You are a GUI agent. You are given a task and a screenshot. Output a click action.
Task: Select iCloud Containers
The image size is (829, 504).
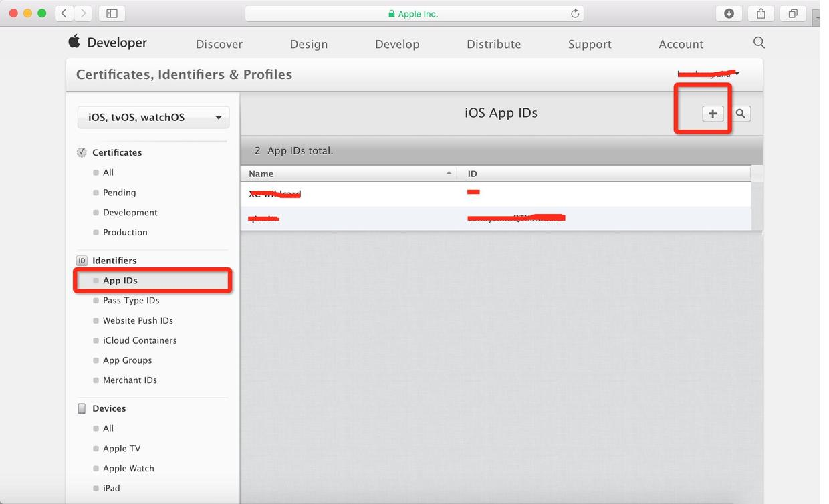pyautogui.click(x=140, y=340)
